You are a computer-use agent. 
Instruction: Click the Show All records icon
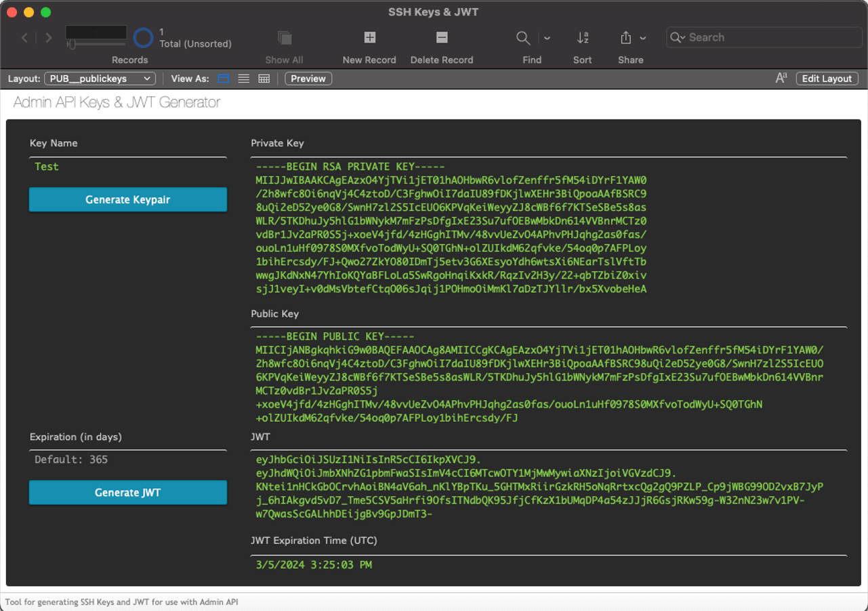(x=285, y=38)
